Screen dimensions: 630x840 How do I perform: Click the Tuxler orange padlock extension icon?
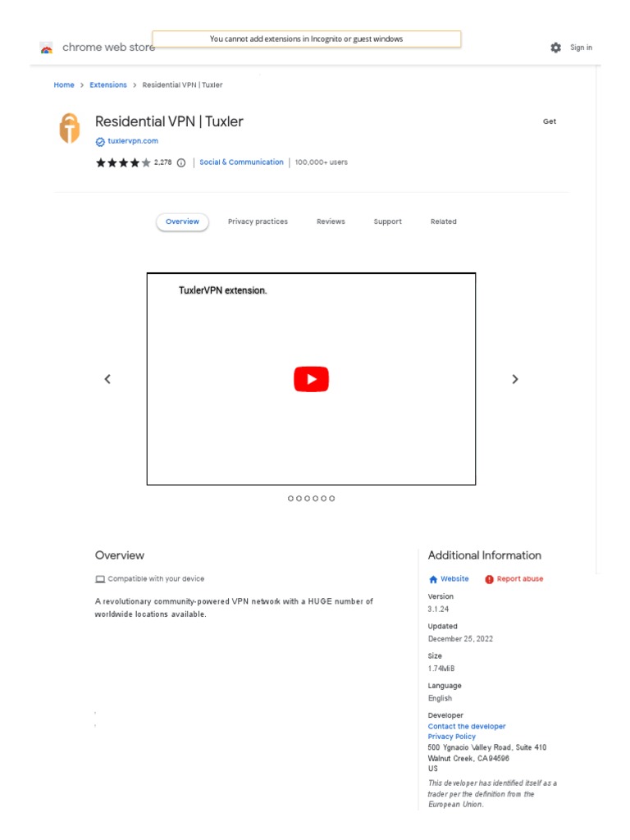[70, 128]
